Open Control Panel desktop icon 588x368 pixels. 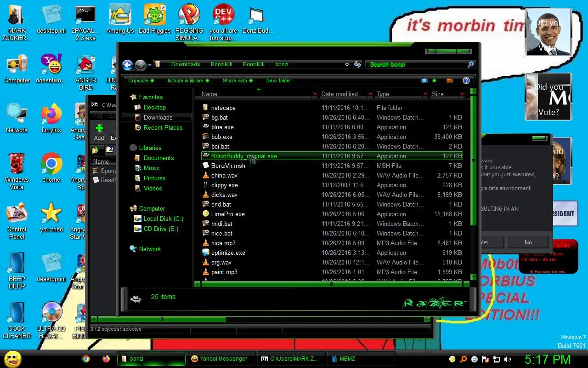[x=17, y=222]
